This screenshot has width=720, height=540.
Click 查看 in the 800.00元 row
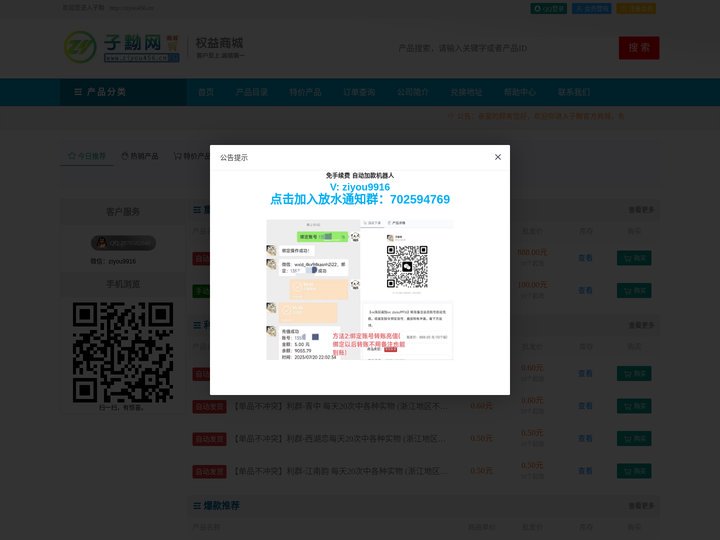tap(585, 258)
